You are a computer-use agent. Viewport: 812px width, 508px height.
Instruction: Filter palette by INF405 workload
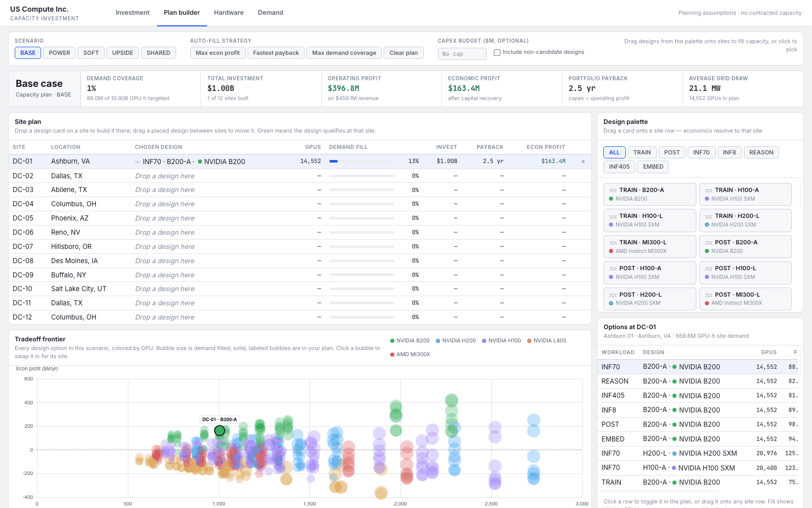[x=619, y=167]
